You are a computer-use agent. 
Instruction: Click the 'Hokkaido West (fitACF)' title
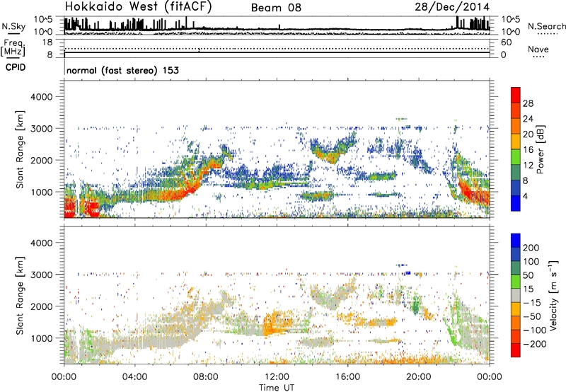point(138,6)
